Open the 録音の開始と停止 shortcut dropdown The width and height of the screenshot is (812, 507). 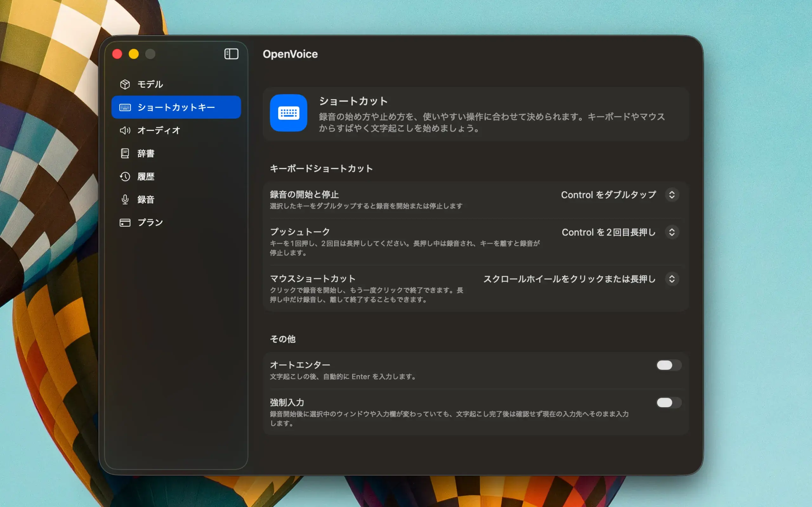coord(672,195)
